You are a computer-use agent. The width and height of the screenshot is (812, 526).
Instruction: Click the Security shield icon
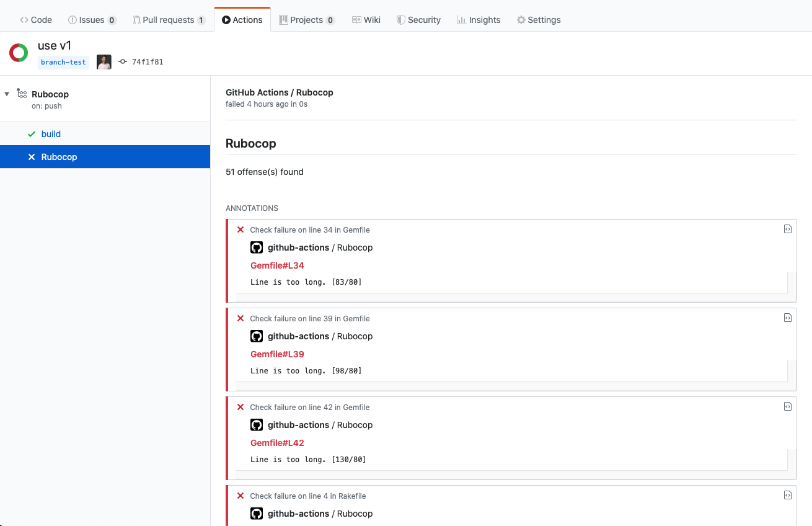click(x=401, y=20)
